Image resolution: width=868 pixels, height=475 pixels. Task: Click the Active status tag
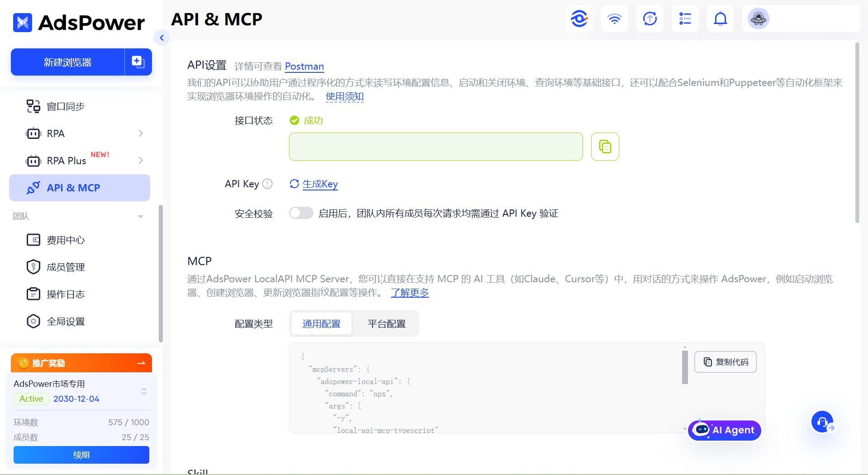click(31, 399)
